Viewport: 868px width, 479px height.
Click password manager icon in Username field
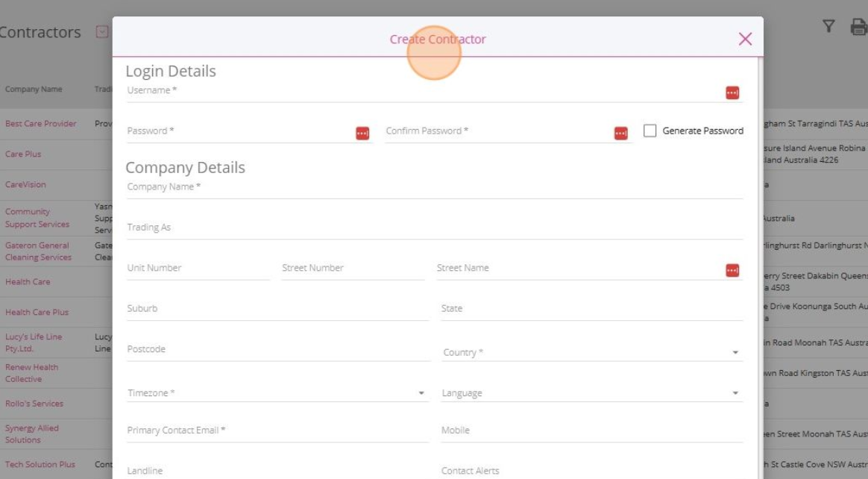(x=732, y=93)
